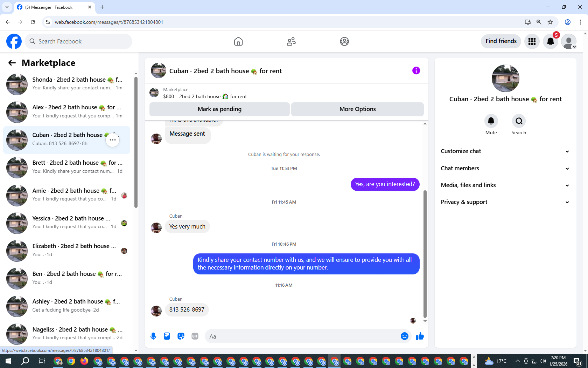Click the phone number message 813 526-8697

[187, 310]
